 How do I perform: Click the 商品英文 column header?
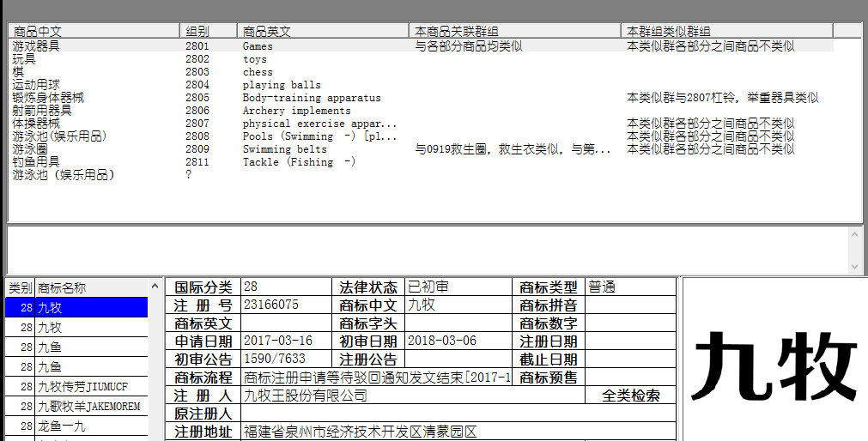323,31
